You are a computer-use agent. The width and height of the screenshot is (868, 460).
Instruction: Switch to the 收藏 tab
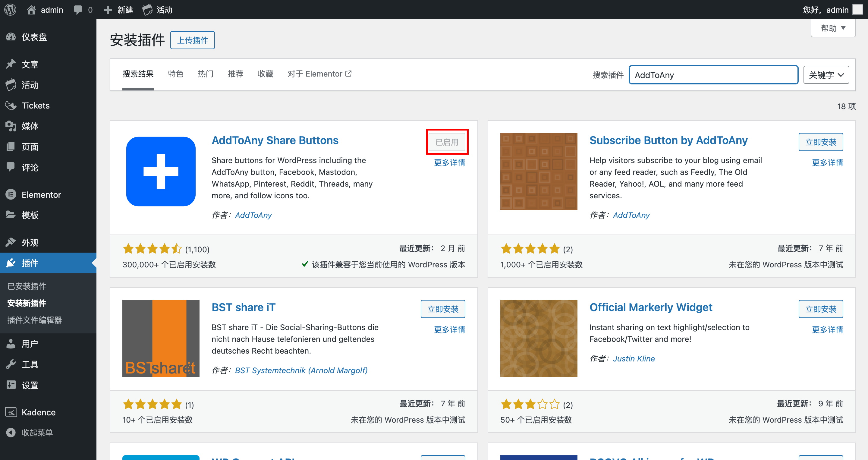point(266,74)
